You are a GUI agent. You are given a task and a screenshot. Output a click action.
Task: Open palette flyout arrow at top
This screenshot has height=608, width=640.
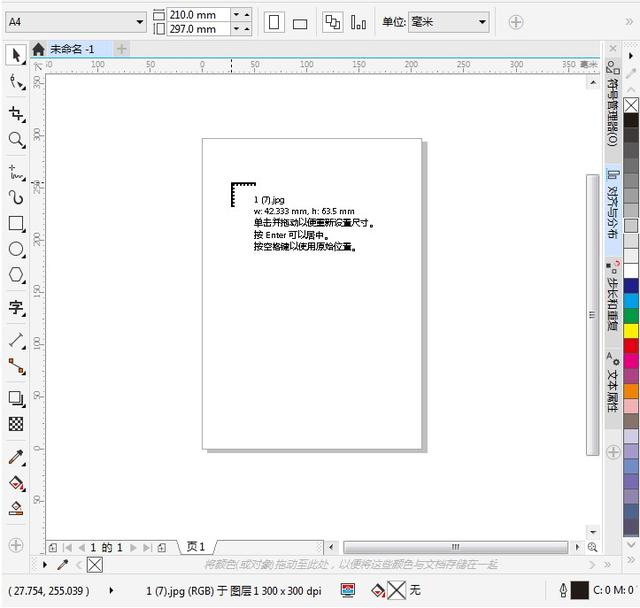pos(631,56)
